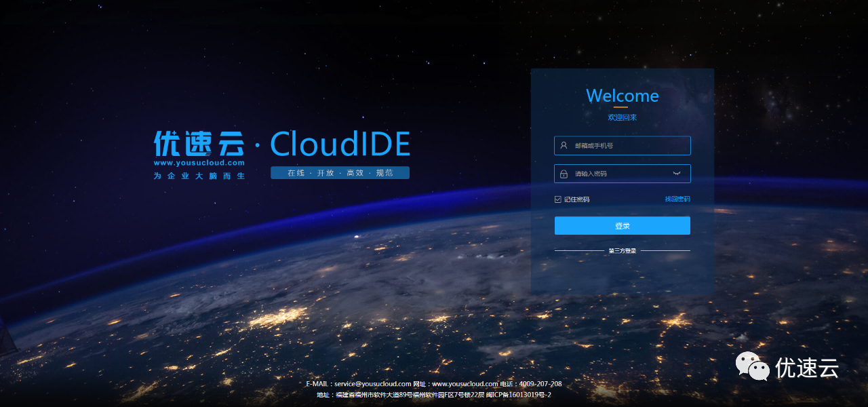Click the www.yousucloud.com text under the logo
Image resolution: width=868 pixels, height=407 pixels.
[199, 163]
